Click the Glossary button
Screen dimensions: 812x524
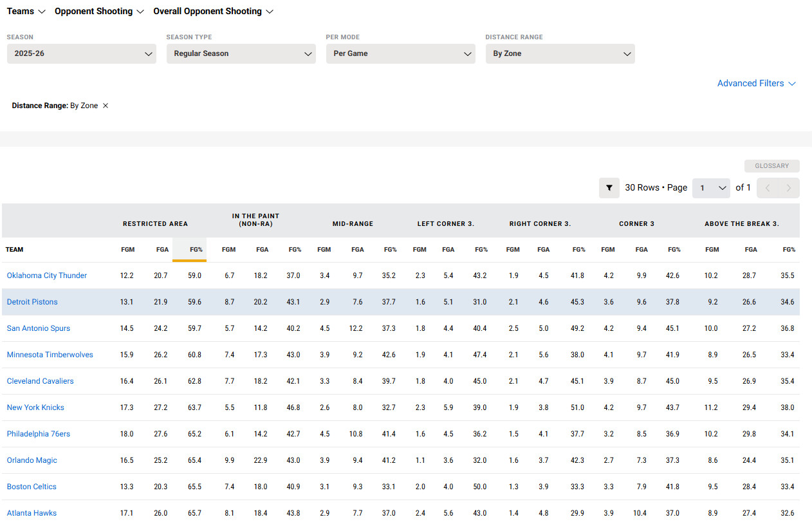tap(772, 166)
